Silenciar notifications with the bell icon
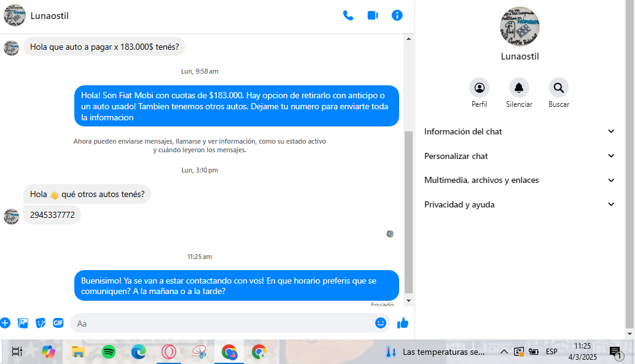 click(x=519, y=87)
